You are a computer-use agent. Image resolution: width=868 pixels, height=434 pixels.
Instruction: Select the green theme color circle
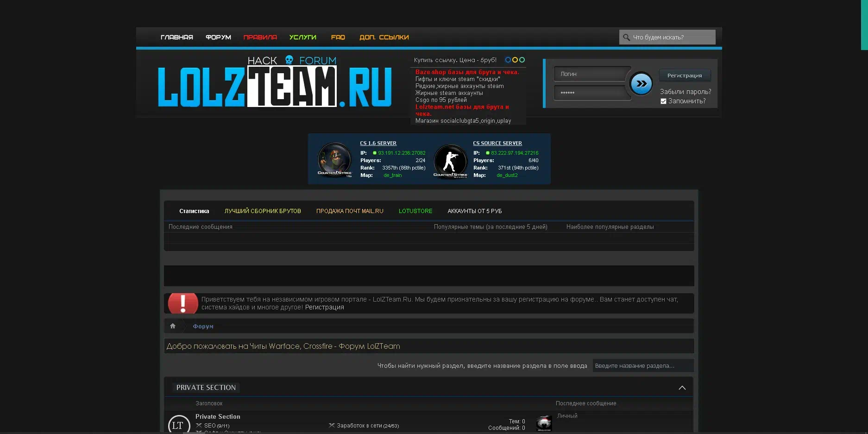(x=522, y=60)
